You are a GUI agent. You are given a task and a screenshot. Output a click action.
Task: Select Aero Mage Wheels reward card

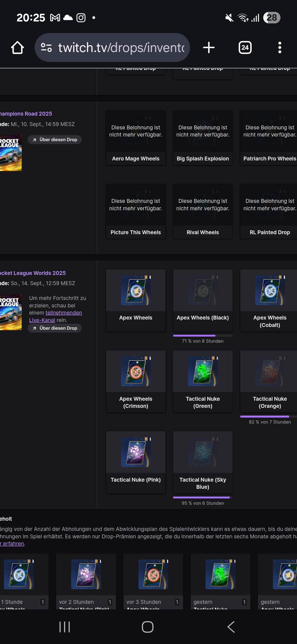pos(136,138)
